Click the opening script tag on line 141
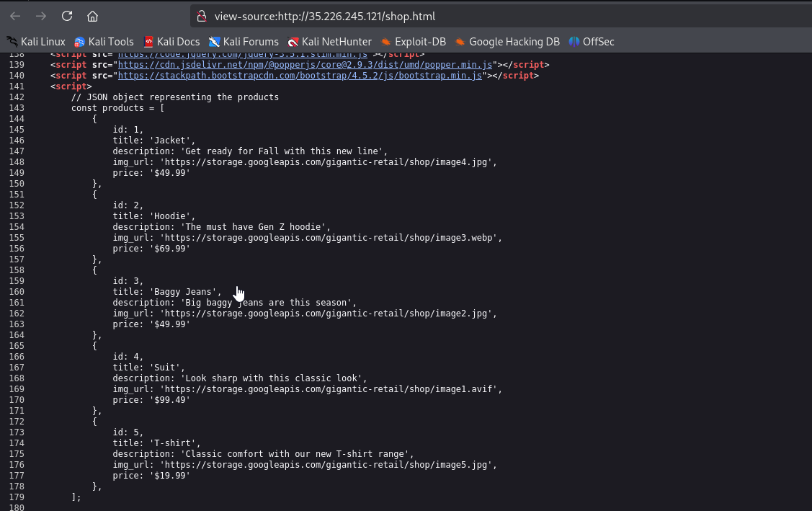Viewport: 812px width, 511px height. click(x=71, y=86)
